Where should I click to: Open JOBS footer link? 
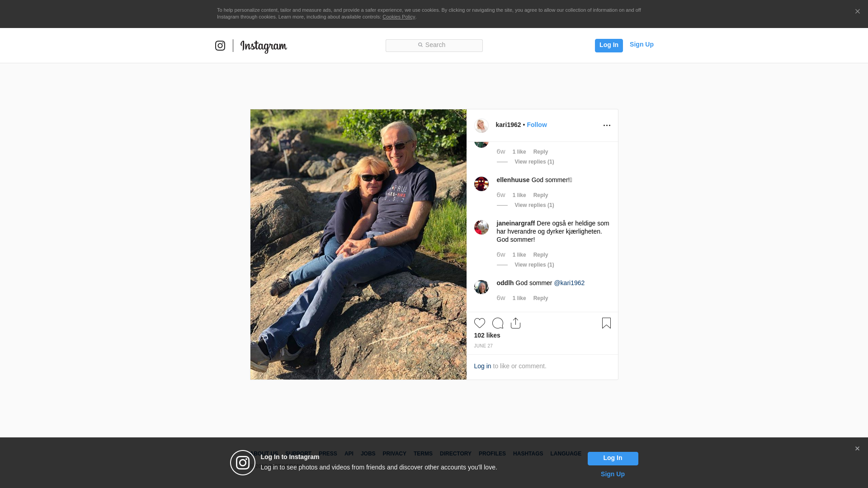coord(368,454)
